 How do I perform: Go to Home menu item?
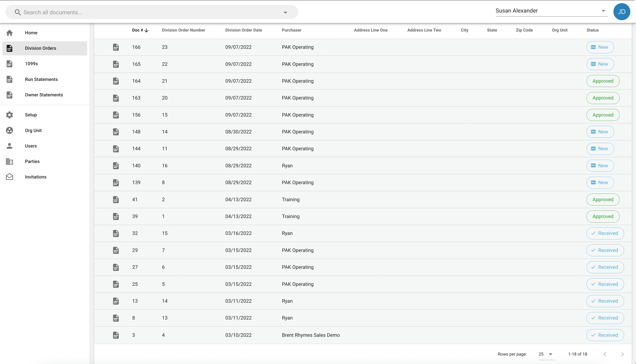pos(45,33)
